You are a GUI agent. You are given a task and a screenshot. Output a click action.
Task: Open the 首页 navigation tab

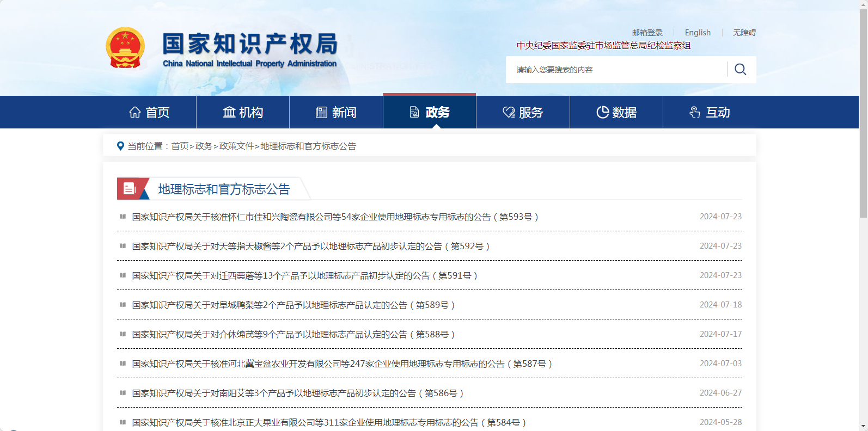[150, 112]
